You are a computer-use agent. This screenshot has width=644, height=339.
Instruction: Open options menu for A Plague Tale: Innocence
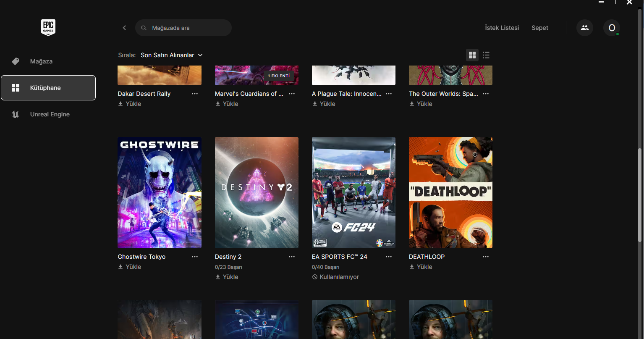pos(389,94)
